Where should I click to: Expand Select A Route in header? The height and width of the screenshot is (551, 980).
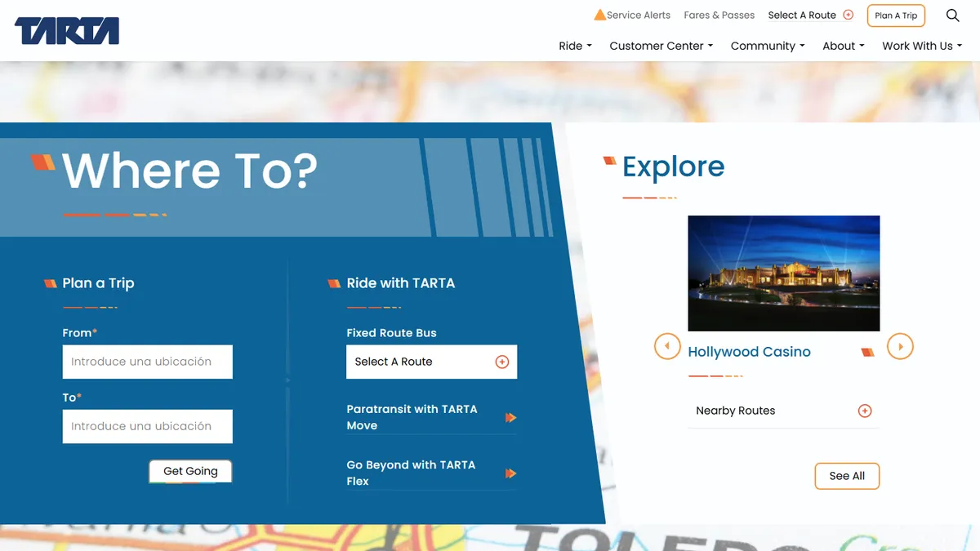coord(810,15)
